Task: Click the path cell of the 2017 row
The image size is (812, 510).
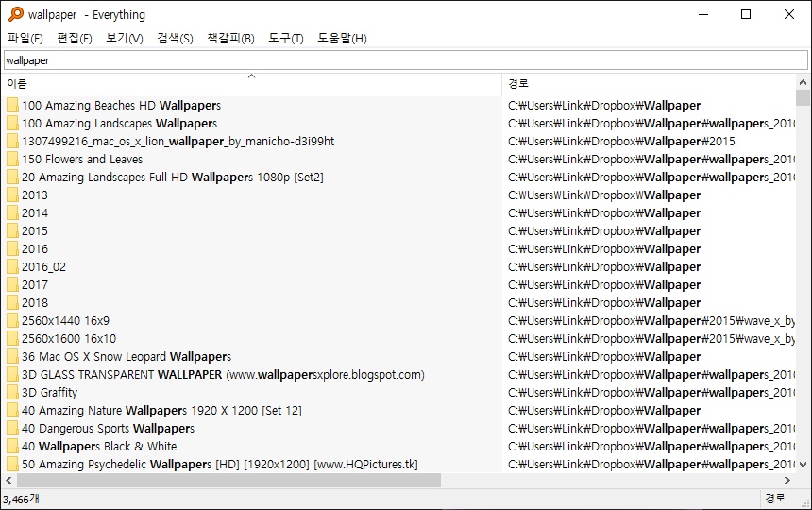Action: 604,285
